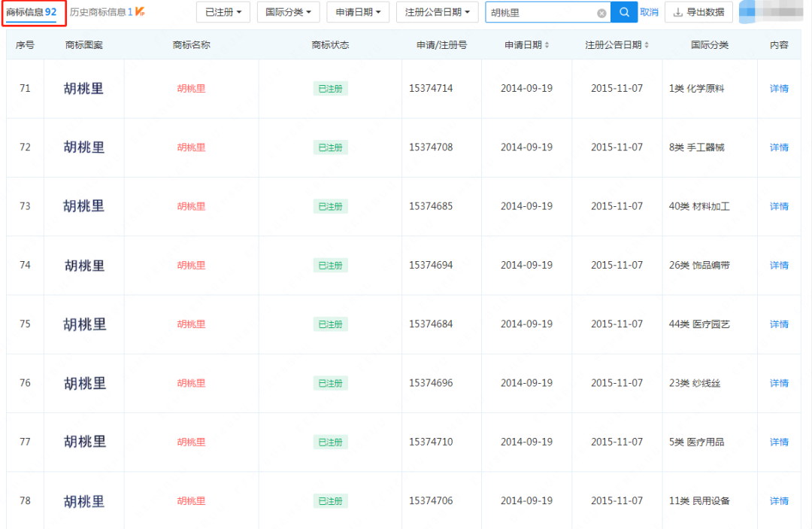Click trademark image 胡桃里 in row 74
The image size is (812, 529).
click(84, 266)
